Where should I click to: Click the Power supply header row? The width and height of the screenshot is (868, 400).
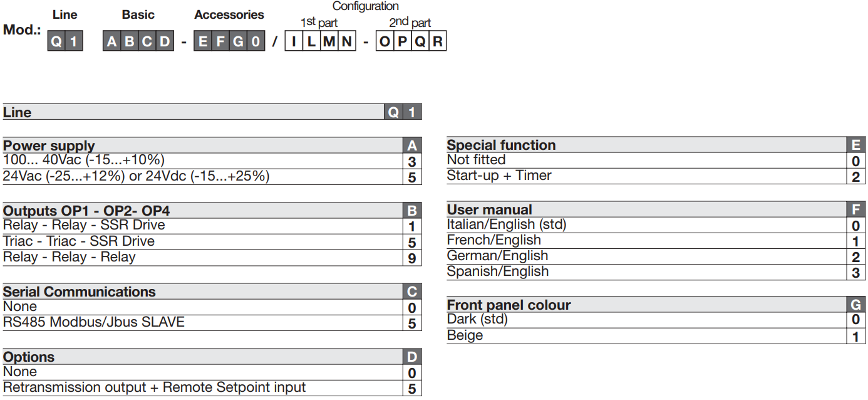(212, 145)
